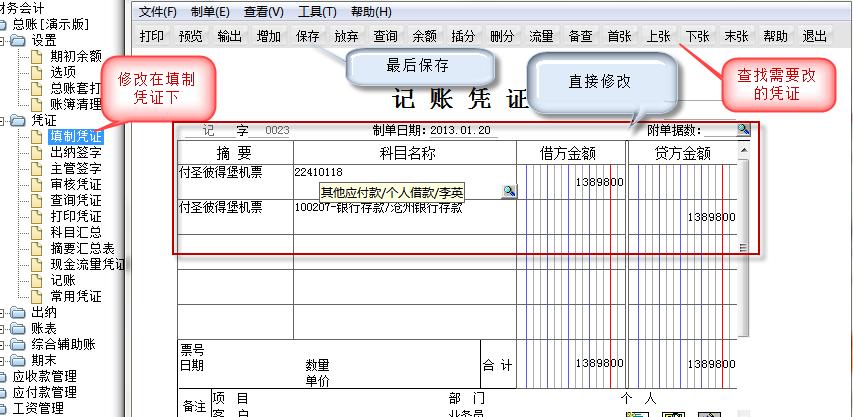Open 应收款管理 module
Image resolution: width=853 pixels, height=417 pixels.
tap(44, 376)
